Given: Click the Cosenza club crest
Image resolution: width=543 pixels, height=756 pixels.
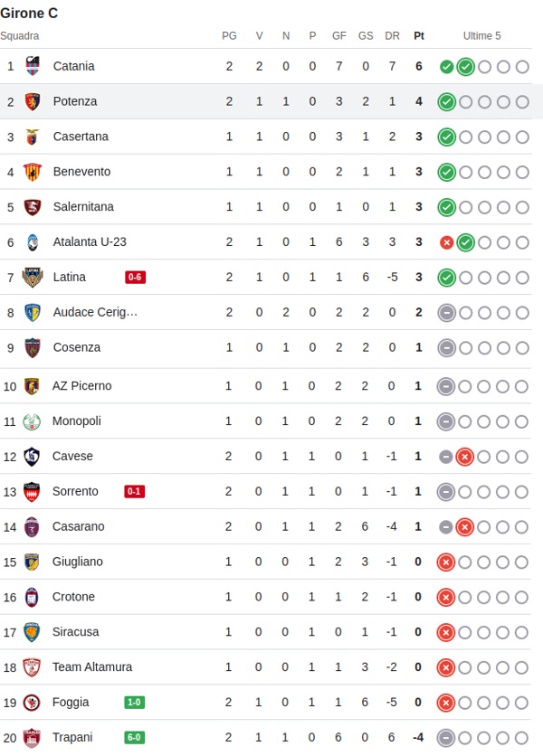Looking at the screenshot, I should (x=32, y=347).
